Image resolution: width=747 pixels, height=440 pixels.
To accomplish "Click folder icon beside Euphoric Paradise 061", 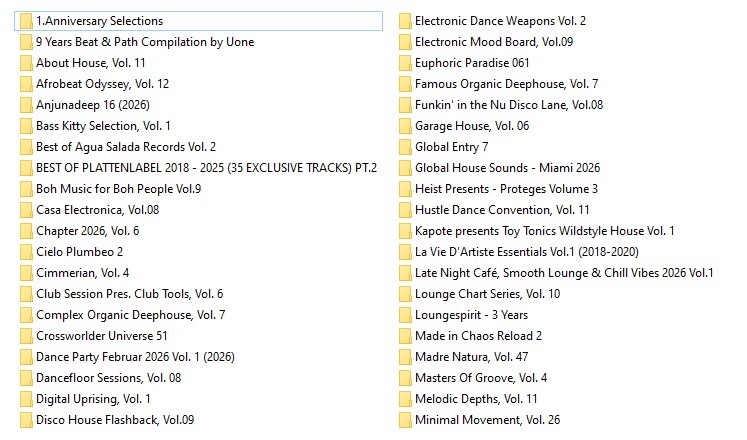I will tap(405, 63).
